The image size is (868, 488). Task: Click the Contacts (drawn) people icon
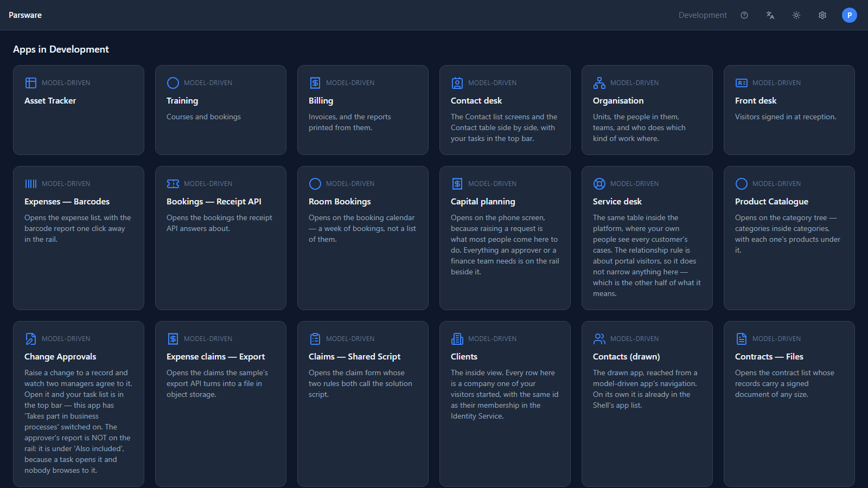click(x=599, y=339)
